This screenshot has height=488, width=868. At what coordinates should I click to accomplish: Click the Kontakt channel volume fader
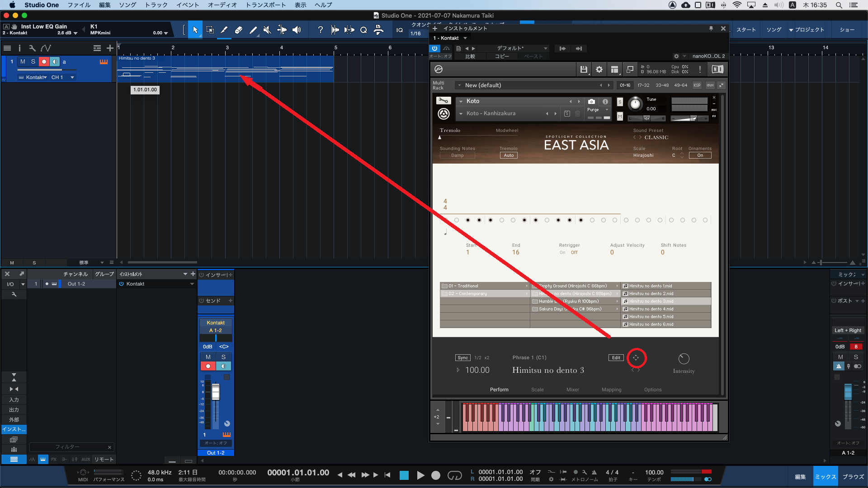(216, 392)
